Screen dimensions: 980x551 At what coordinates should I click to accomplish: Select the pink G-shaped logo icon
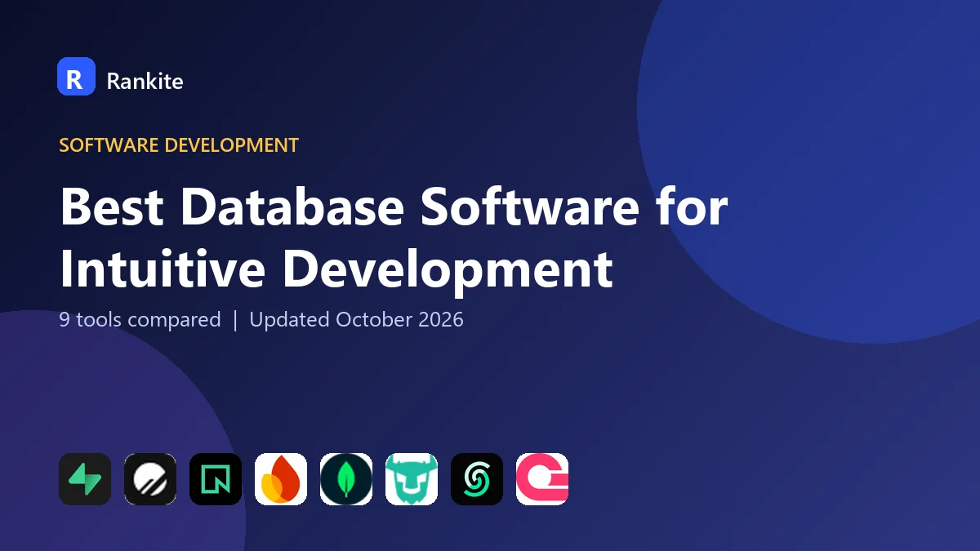pos(542,479)
